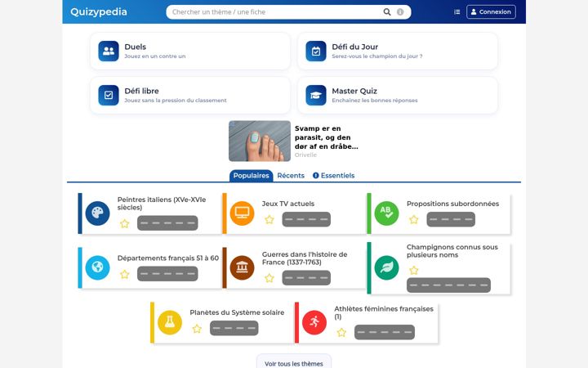This screenshot has width=588, height=368.
Task: Click the AB icon for Propositions subordonnées
Action: pos(386,213)
